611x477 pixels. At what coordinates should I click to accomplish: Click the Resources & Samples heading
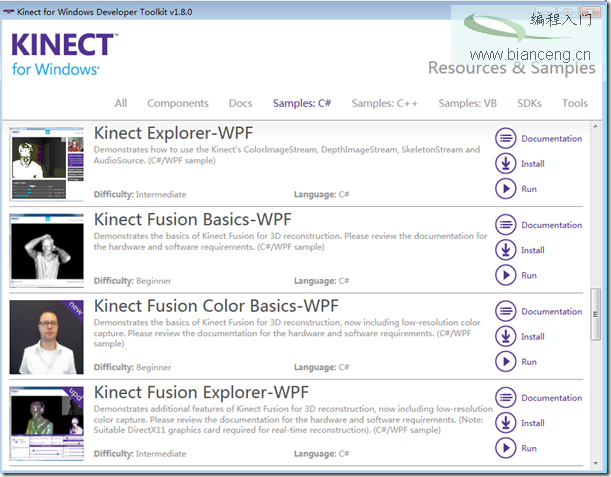(x=512, y=68)
